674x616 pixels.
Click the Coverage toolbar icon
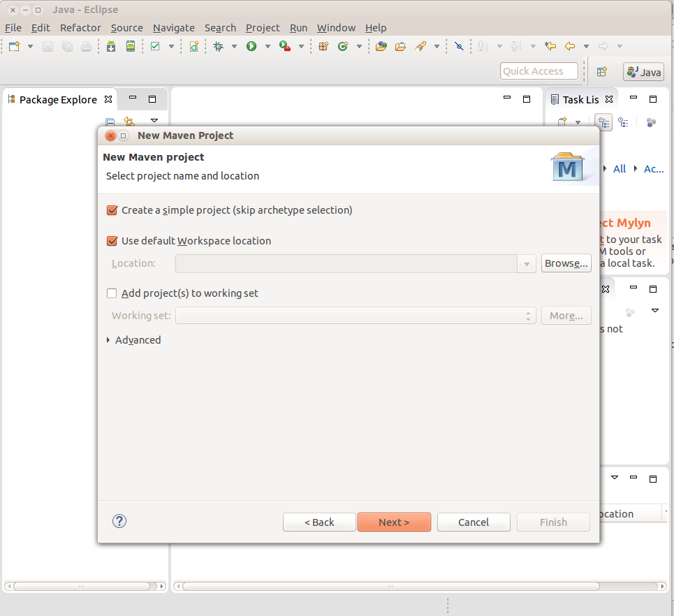pyautogui.click(x=282, y=45)
